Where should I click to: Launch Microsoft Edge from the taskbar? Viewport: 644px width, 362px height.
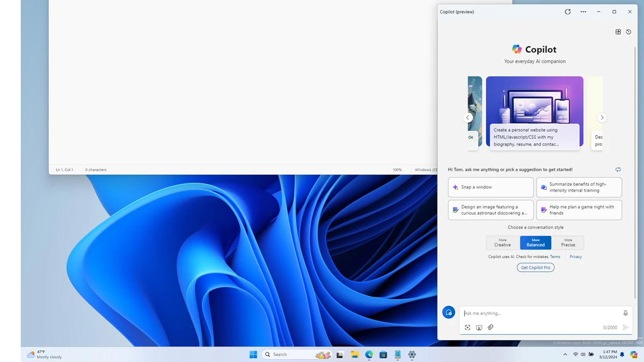click(369, 354)
